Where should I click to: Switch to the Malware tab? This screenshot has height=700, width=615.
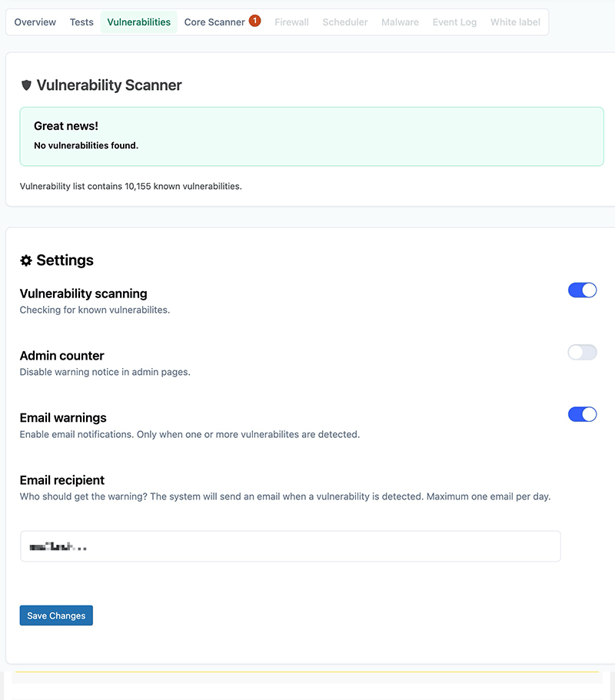(x=401, y=22)
